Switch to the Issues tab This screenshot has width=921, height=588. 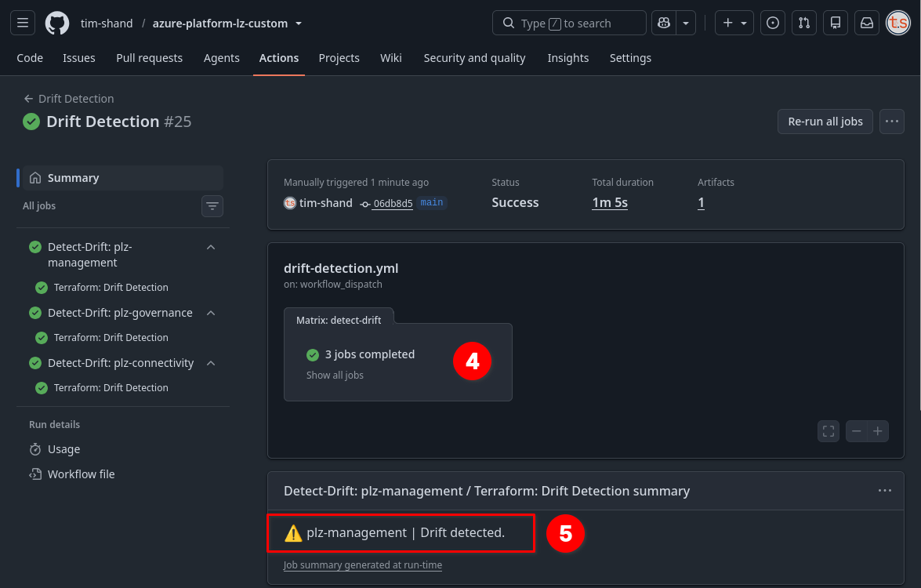coord(78,58)
